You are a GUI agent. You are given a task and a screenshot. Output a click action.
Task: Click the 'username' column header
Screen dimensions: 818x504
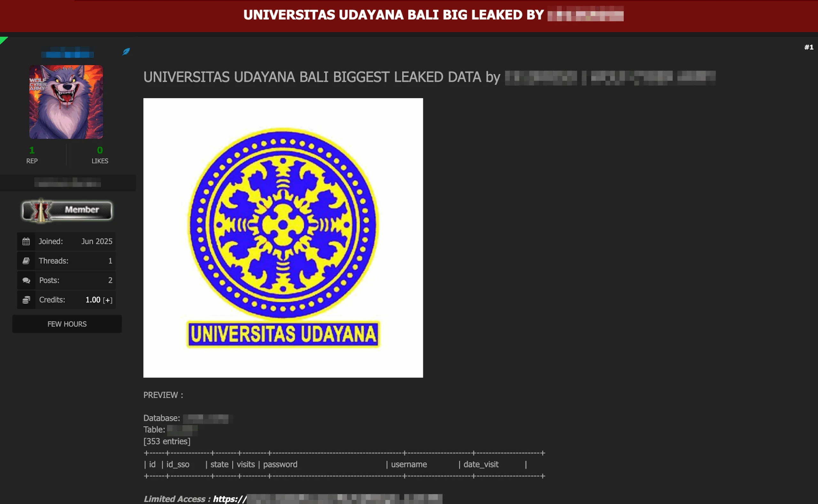[x=409, y=464]
